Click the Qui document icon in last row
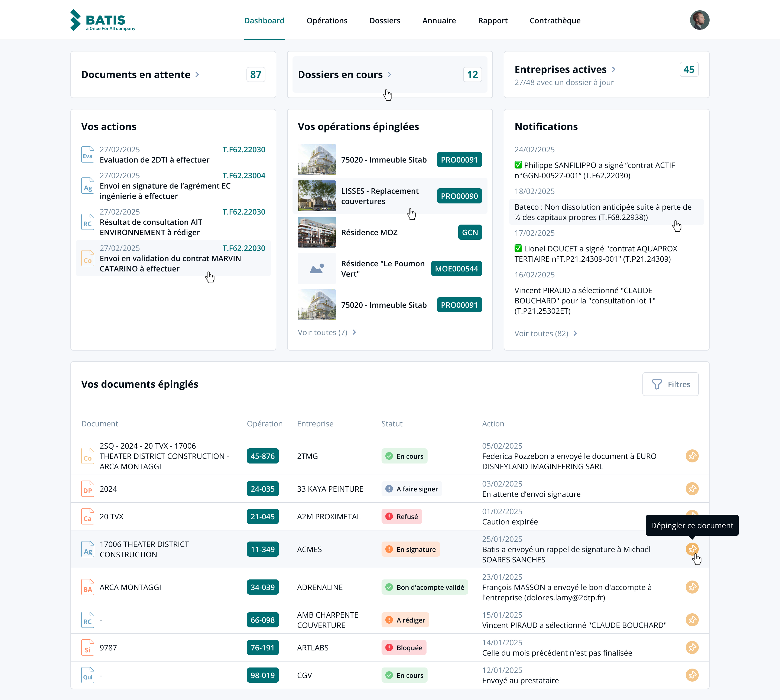This screenshot has width=780, height=700. [88, 675]
